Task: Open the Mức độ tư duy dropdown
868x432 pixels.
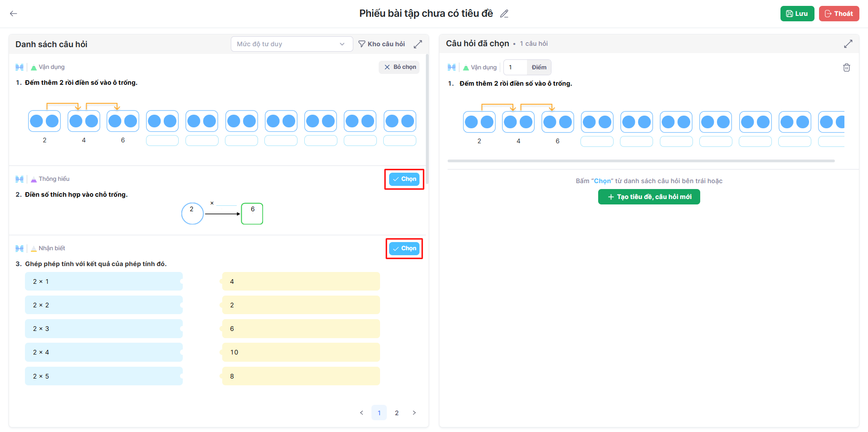Action: 292,44
